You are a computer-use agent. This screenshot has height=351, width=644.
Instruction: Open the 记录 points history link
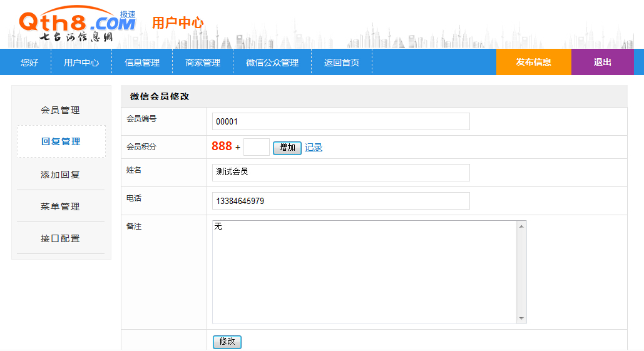314,147
